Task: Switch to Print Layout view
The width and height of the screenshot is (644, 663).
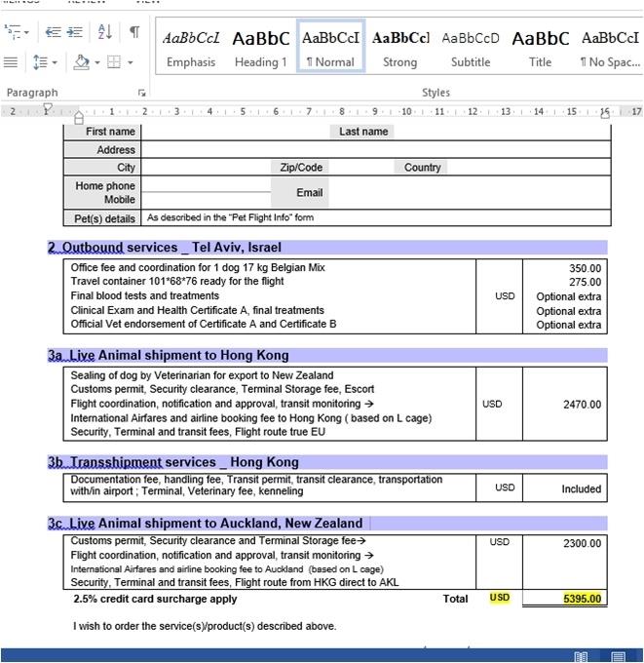Action: (x=618, y=656)
